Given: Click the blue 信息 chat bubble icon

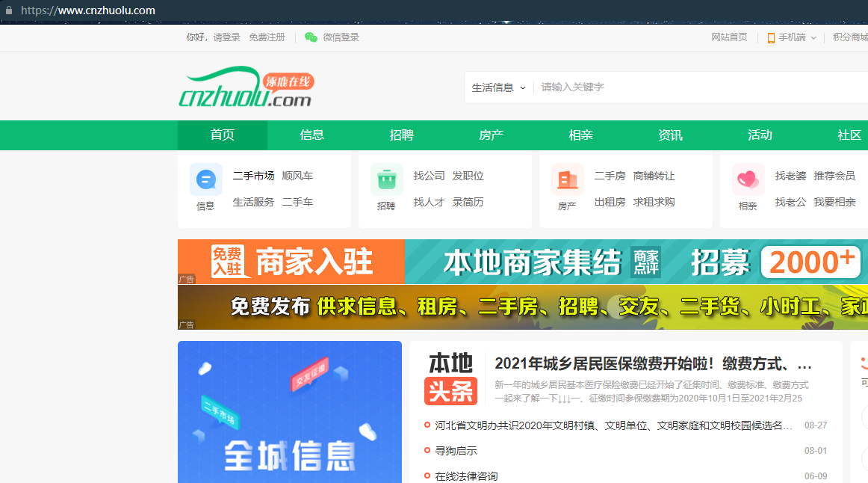Looking at the screenshot, I should tap(205, 179).
